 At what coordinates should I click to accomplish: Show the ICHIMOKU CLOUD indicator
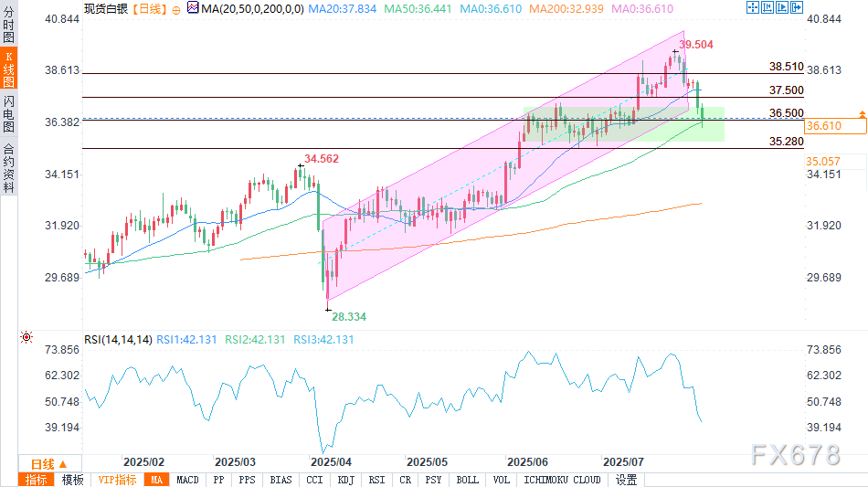click(x=562, y=480)
